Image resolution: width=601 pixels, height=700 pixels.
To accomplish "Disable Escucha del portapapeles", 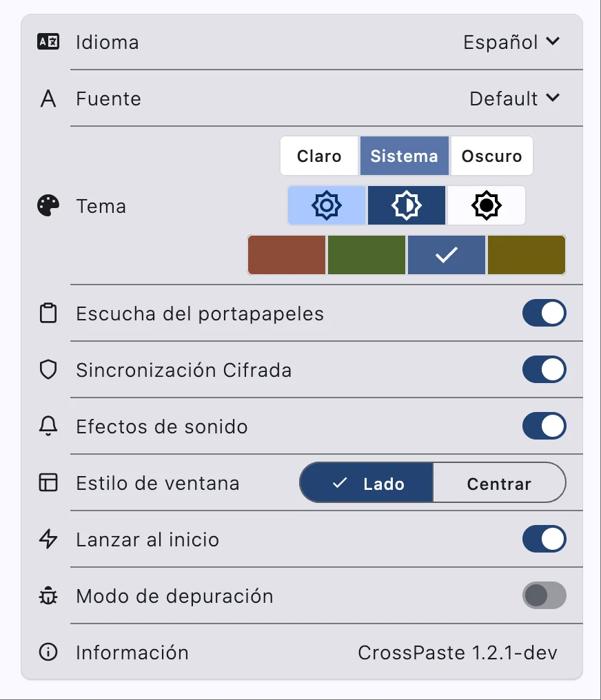I will [544, 312].
